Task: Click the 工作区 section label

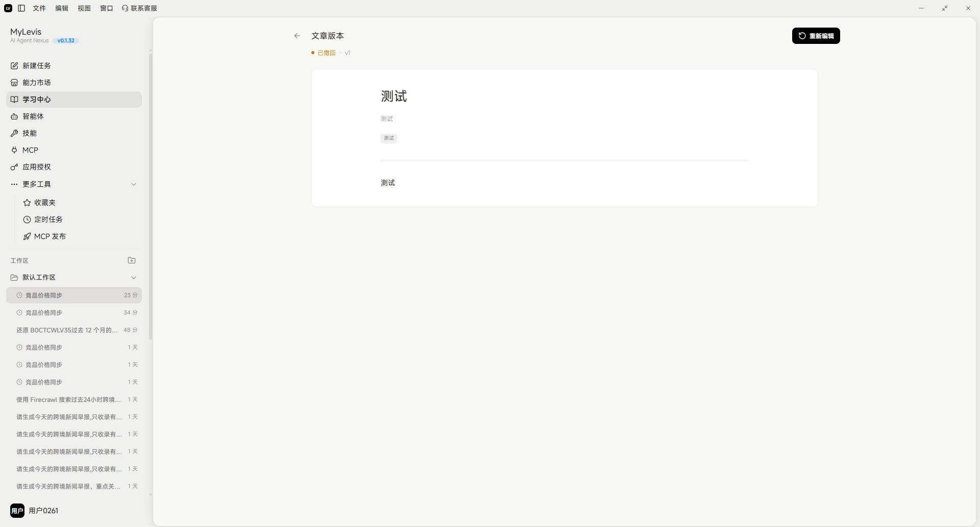Action: click(x=19, y=260)
